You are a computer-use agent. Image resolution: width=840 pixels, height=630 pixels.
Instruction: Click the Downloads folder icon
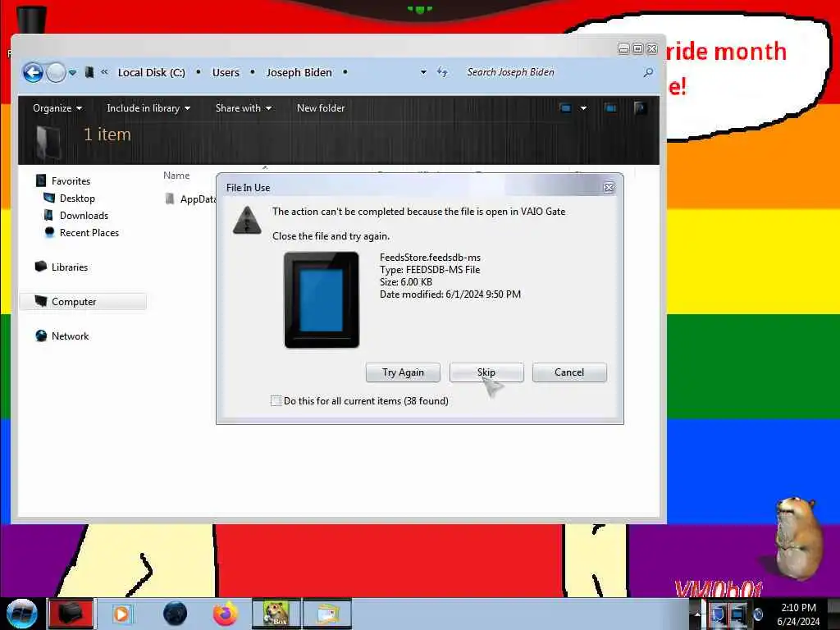(x=48, y=215)
